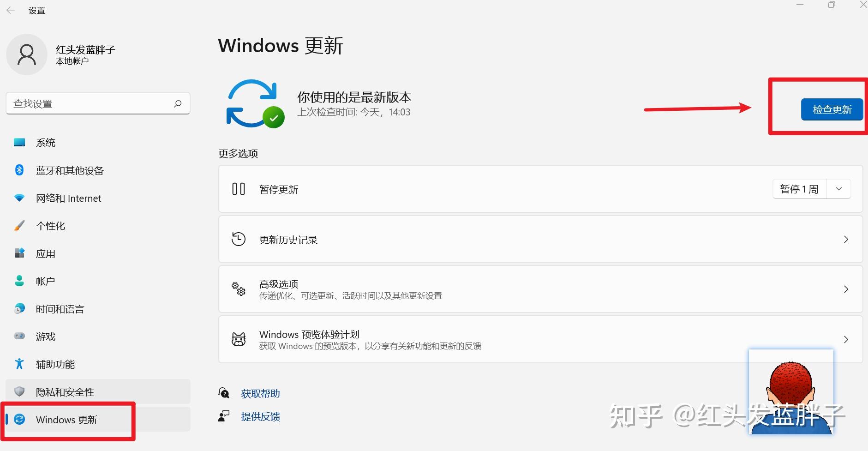868x451 pixels.
Task: Click the advanced options gears icon
Action: coord(239,289)
